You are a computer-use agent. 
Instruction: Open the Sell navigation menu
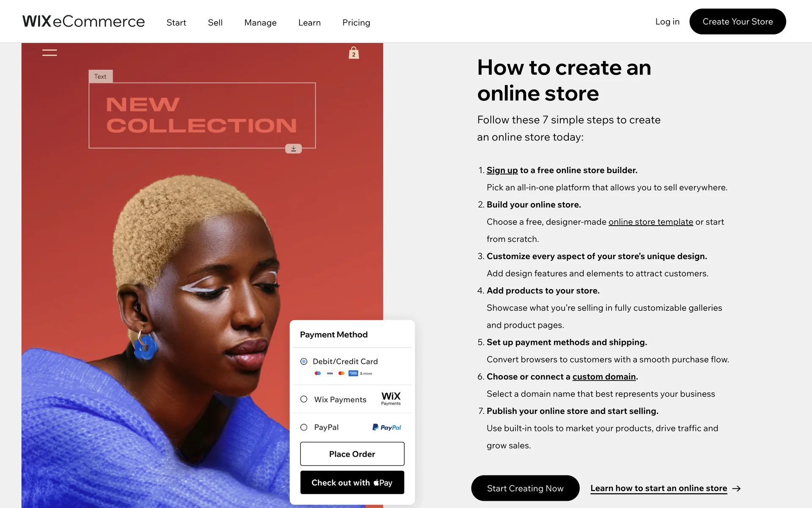click(215, 22)
